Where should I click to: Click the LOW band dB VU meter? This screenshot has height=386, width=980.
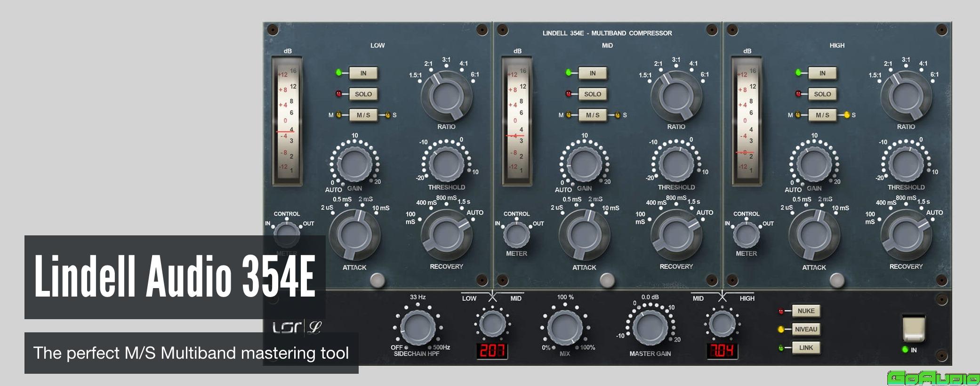[287, 121]
